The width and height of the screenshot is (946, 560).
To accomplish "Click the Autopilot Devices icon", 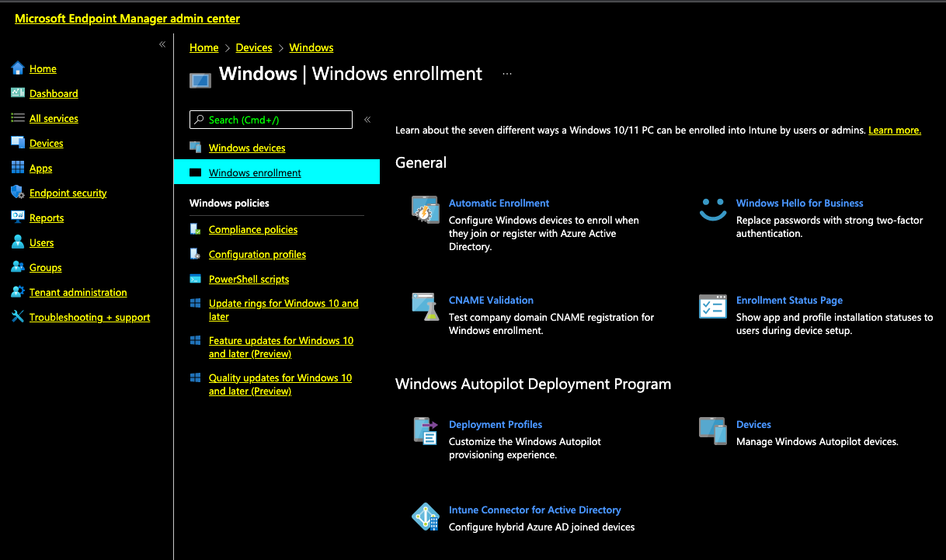I will coord(713,431).
